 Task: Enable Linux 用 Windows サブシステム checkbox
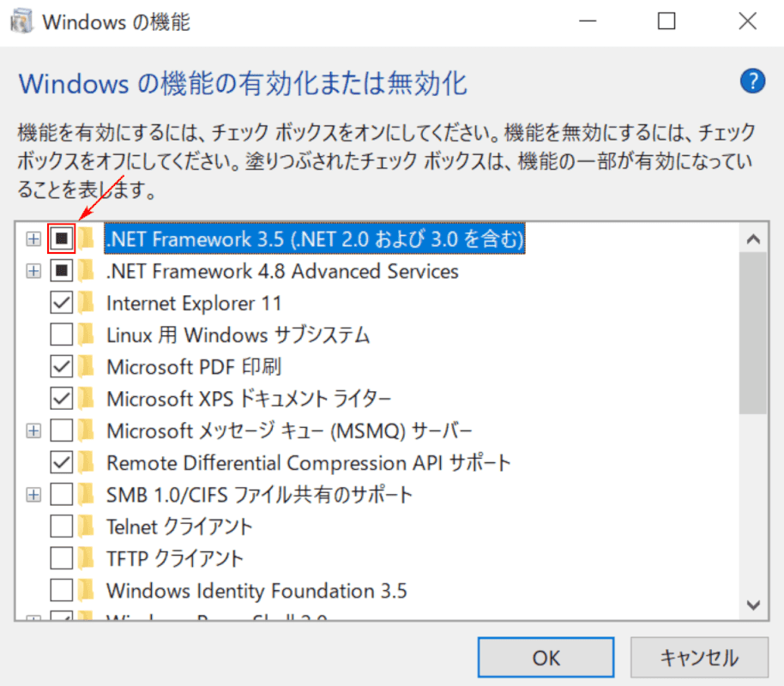[62, 334]
